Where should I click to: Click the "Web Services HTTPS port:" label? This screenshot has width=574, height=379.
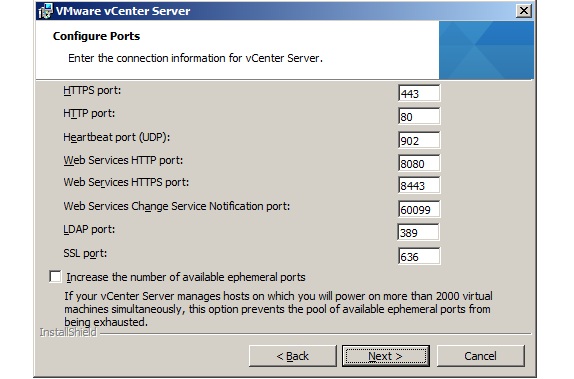pyautogui.click(x=126, y=182)
